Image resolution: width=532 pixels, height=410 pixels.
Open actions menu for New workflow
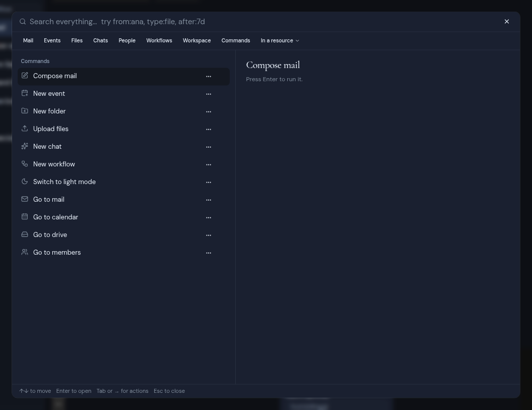click(209, 165)
